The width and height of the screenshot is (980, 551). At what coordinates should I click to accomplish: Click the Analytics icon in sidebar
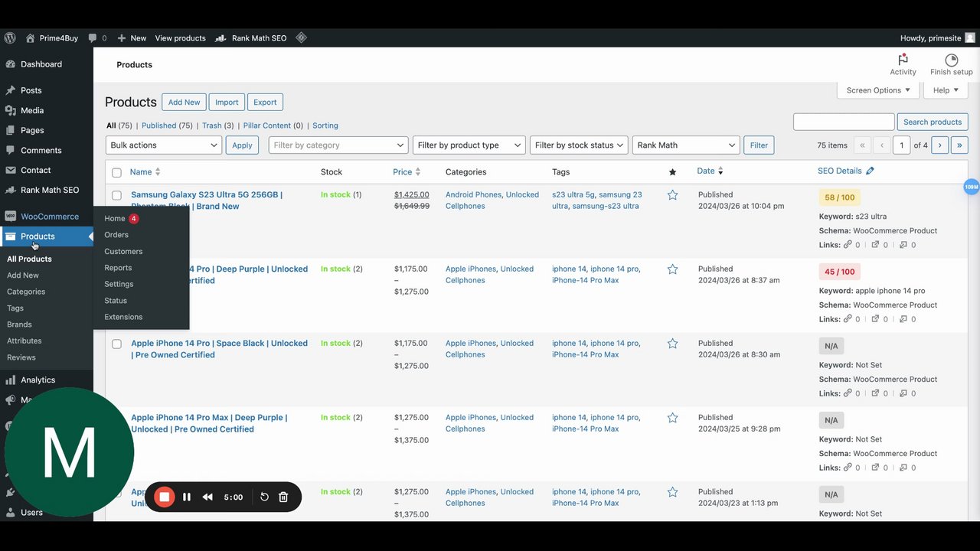click(11, 380)
